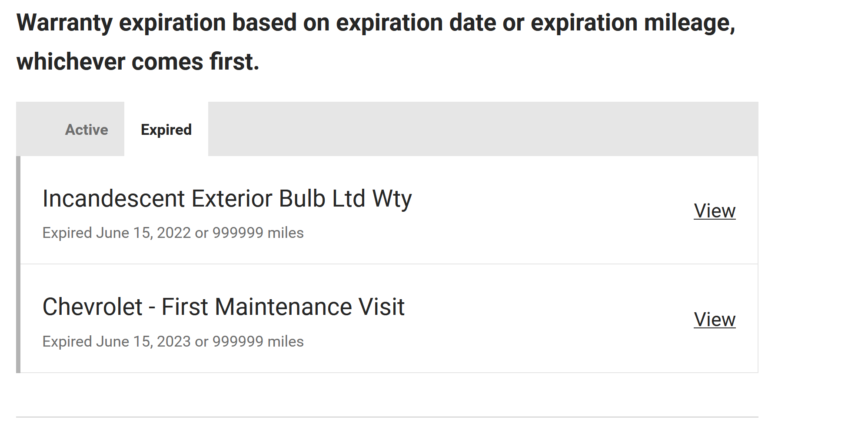Image resolution: width=868 pixels, height=424 pixels.
Task: Click the Expired June 15, 2022 text
Action: point(116,233)
